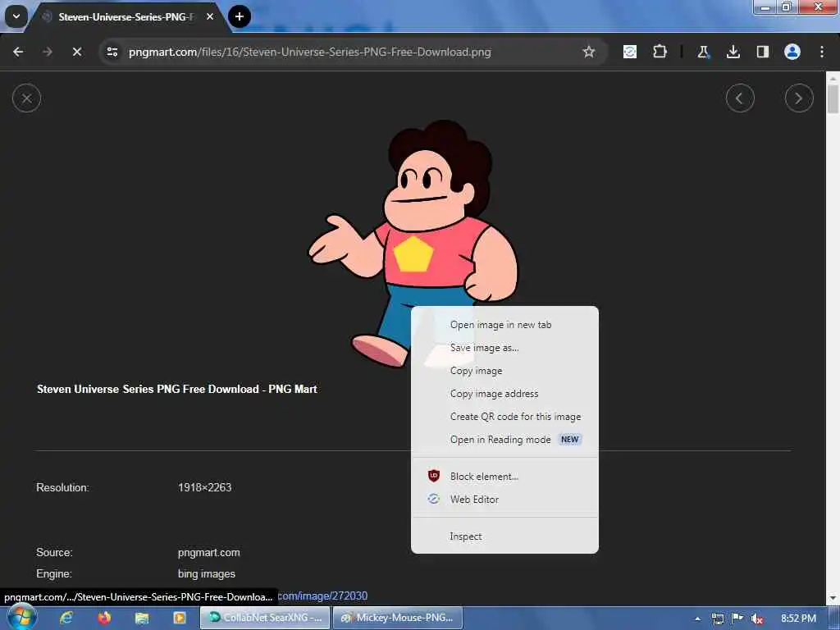Click the browser forward arrow
Viewport: 840px width, 630px height.
click(48, 52)
